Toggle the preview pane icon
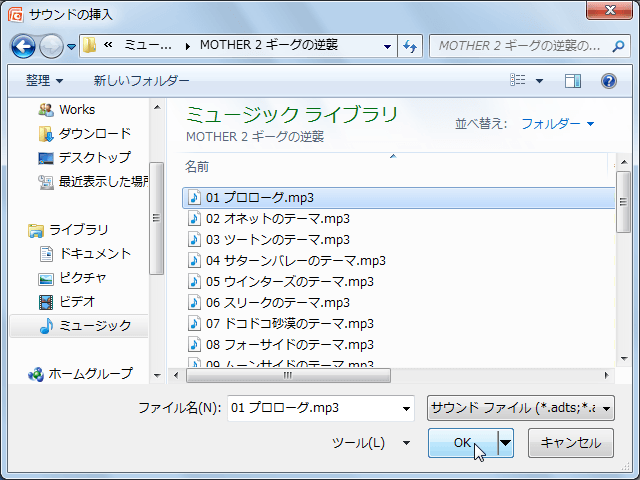Screen dimensions: 640x480 (573, 80)
